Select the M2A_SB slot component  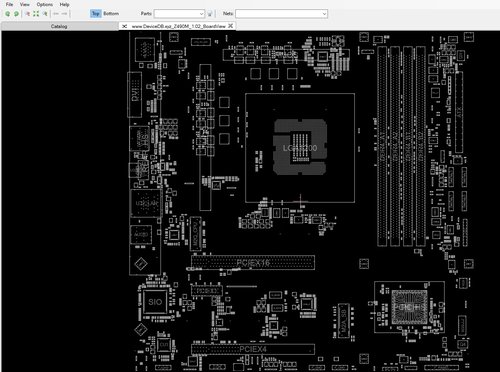(343, 320)
